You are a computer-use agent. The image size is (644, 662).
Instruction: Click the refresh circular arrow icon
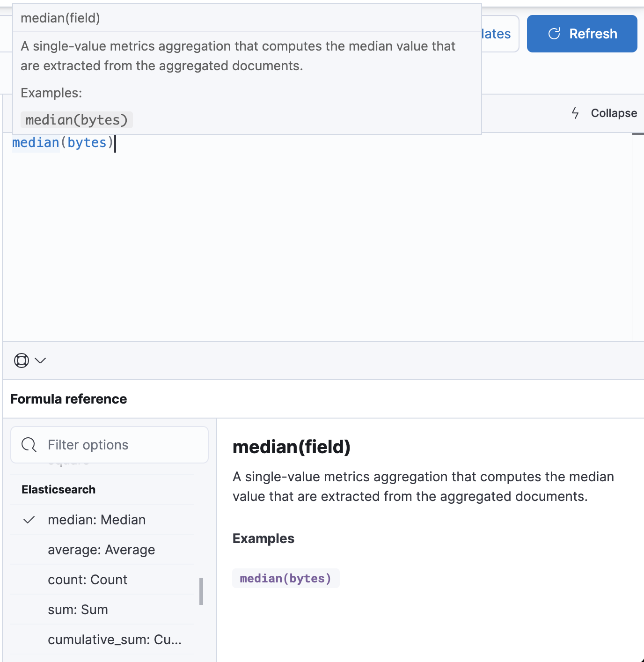coord(554,34)
